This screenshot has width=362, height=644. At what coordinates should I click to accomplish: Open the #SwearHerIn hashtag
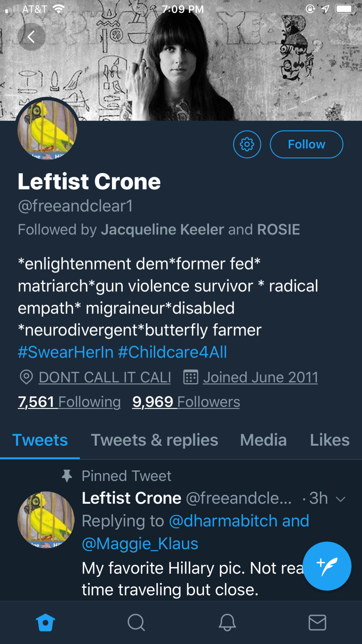pos(65,352)
